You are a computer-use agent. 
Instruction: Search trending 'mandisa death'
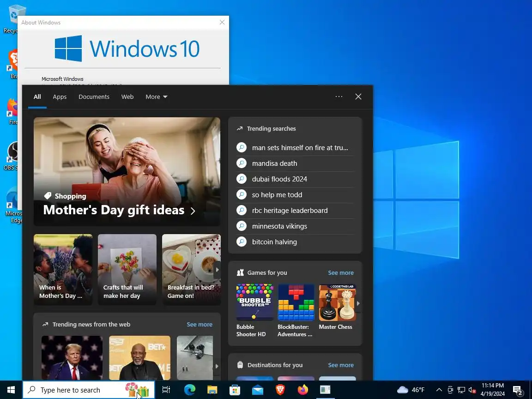295,163
